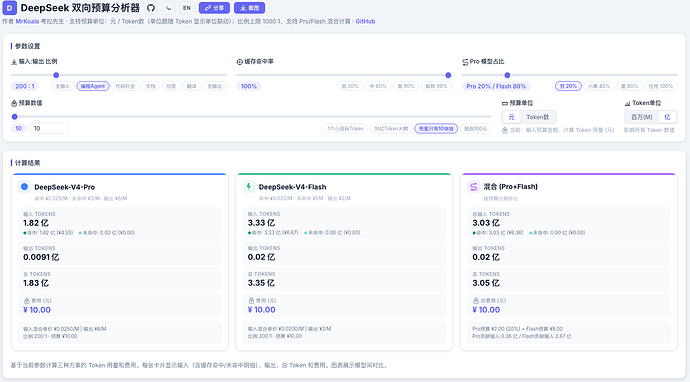690x382 pixels.
Task: Click the total cost bag icon in the 混合 card
Action: (x=476, y=301)
